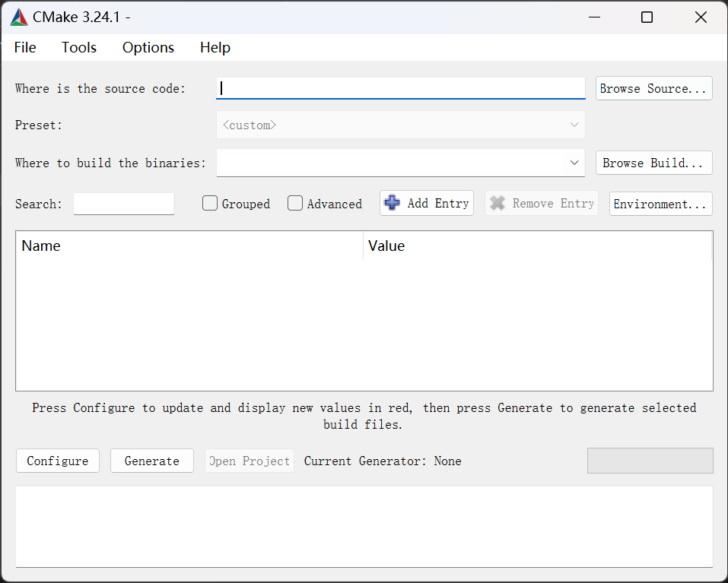The image size is (728, 583).
Task: Close the CMake window
Action: pos(701,17)
